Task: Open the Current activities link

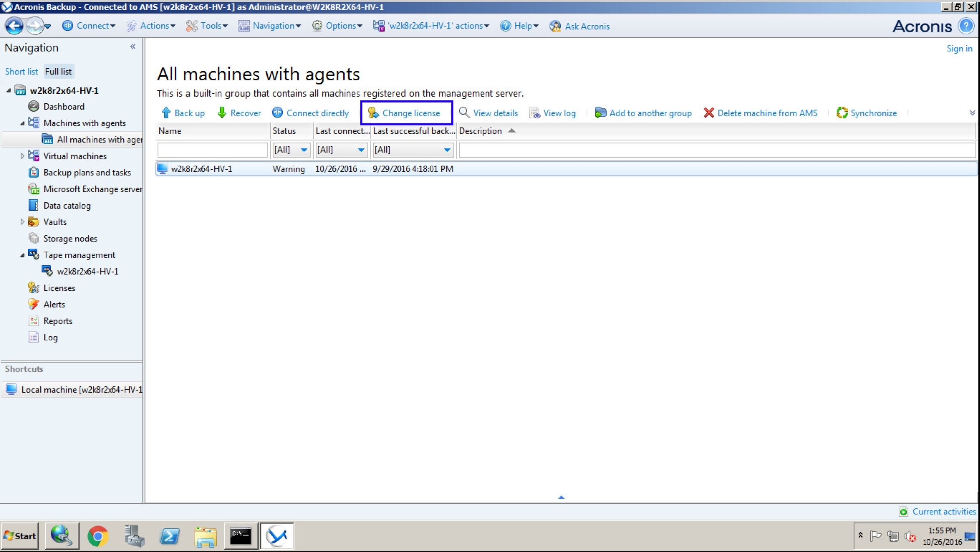Action: click(943, 512)
